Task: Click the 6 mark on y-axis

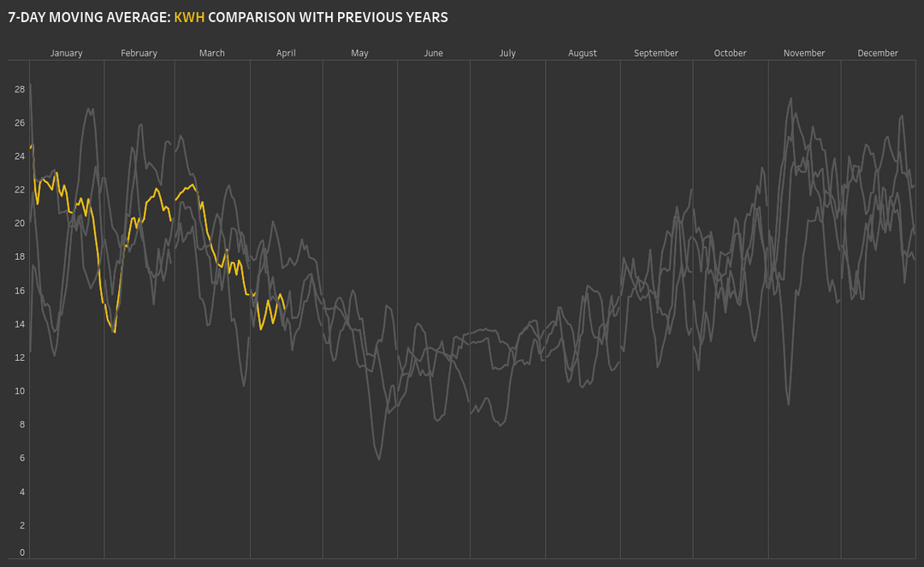Action: [21, 458]
